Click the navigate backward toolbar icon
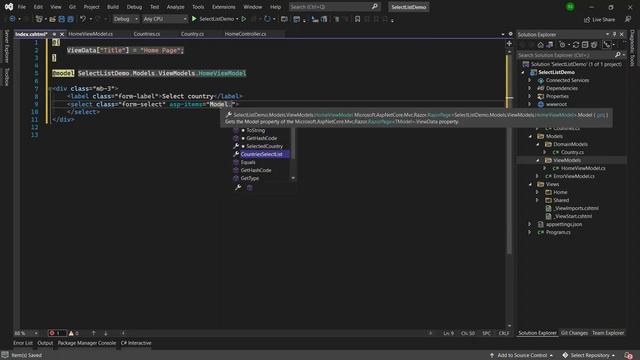This screenshot has width=640, height=360. point(12,19)
